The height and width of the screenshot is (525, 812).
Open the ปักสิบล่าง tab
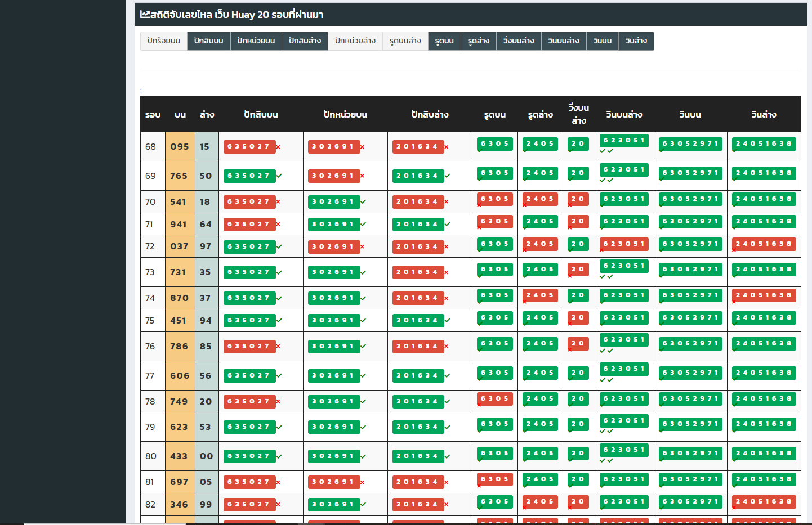pos(305,41)
